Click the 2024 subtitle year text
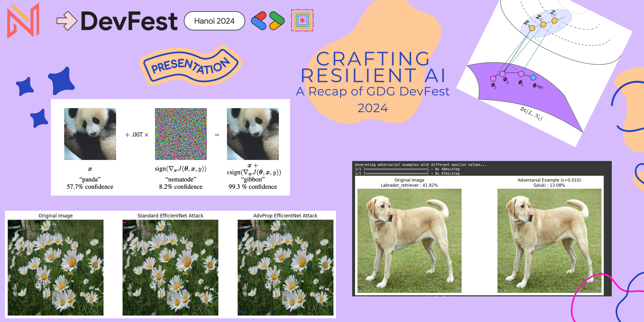The height and width of the screenshot is (322, 644). tap(373, 108)
